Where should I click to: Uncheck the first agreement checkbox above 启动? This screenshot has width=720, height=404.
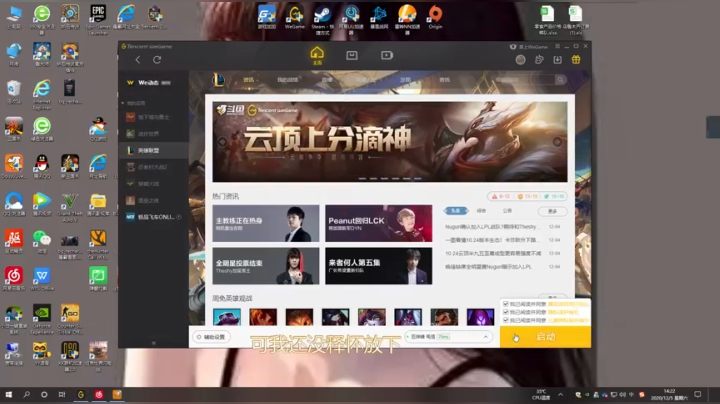(506, 304)
